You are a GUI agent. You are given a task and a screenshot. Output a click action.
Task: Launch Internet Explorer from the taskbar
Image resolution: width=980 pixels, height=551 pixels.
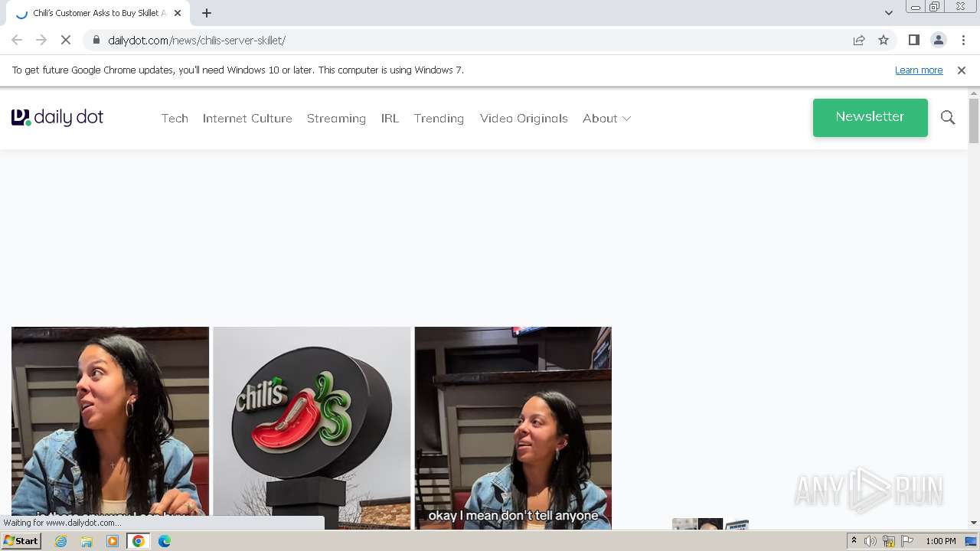point(61,541)
